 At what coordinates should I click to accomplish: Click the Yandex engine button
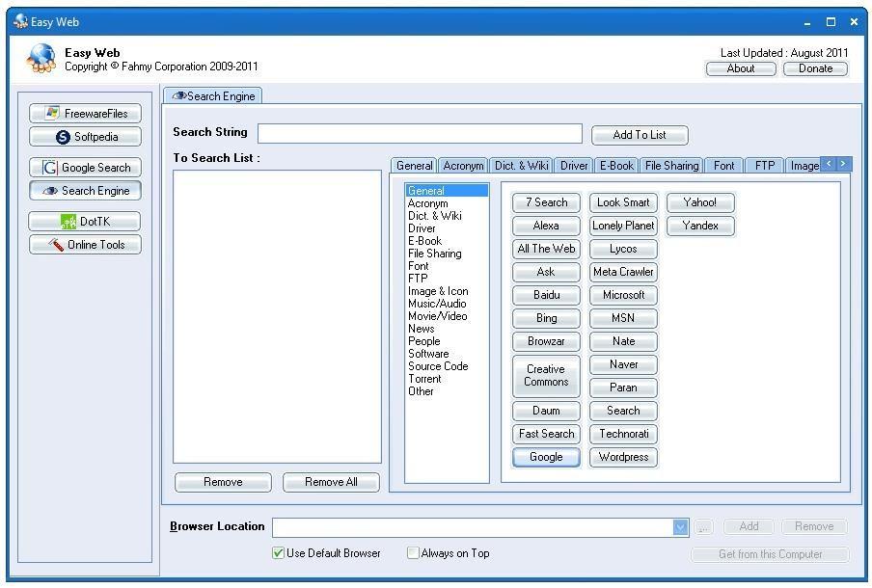tap(700, 226)
